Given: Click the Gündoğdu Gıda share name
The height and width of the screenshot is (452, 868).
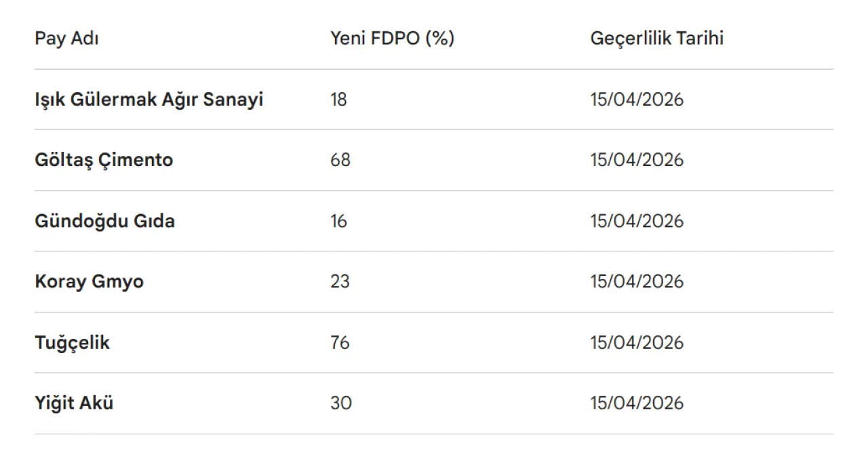Looking at the screenshot, I should (104, 221).
